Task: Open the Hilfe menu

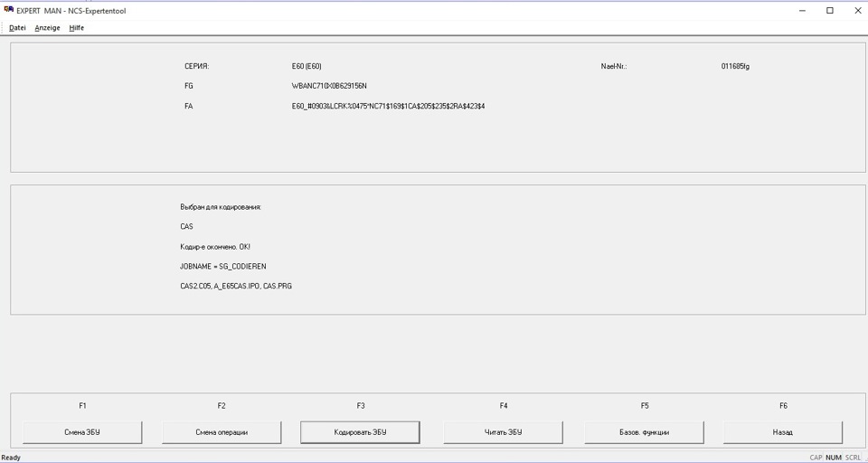Action: (76, 28)
